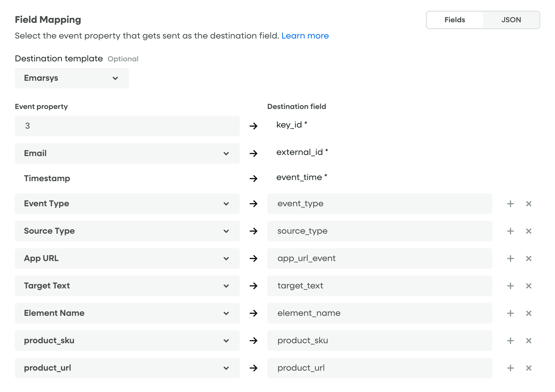Add a mapping after the product_url row
The image size is (555, 392).
click(510, 368)
